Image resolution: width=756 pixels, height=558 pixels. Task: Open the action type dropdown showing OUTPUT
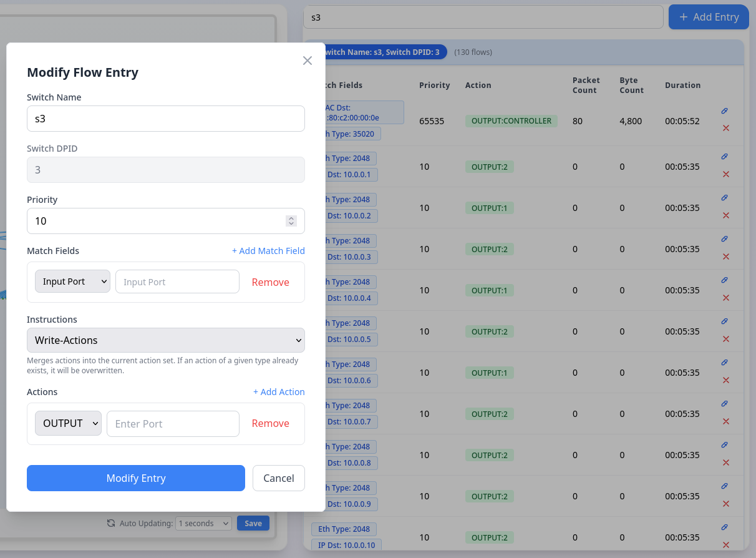point(68,423)
